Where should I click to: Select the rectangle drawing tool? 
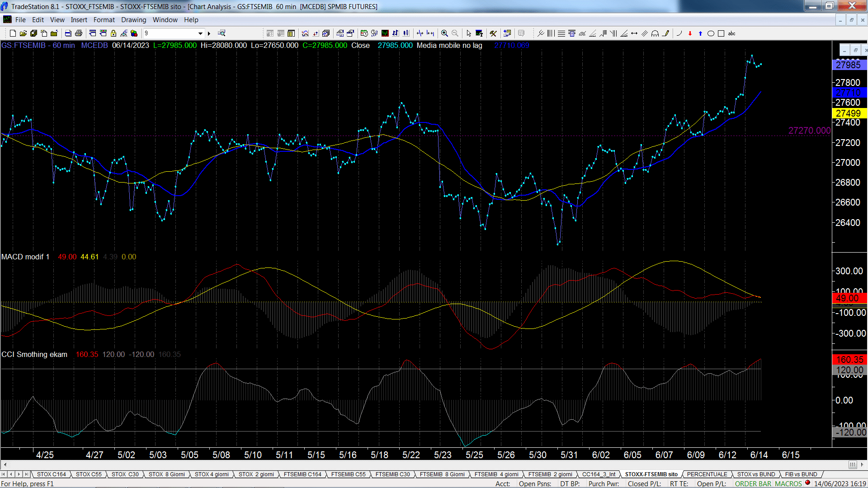tap(721, 33)
